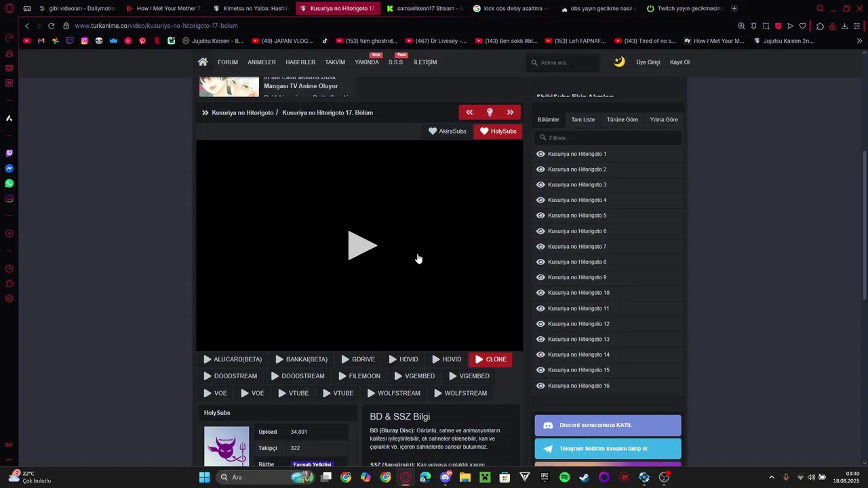Toggle watched eye for Hitorigoto 8
Image resolution: width=868 pixels, height=488 pixels.
coord(540,262)
